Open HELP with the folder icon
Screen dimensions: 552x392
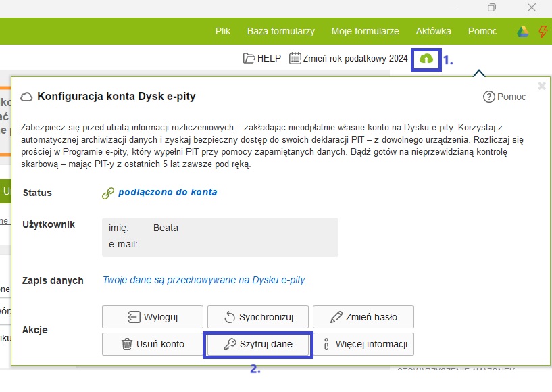pyautogui.click(x=262, y=59)
